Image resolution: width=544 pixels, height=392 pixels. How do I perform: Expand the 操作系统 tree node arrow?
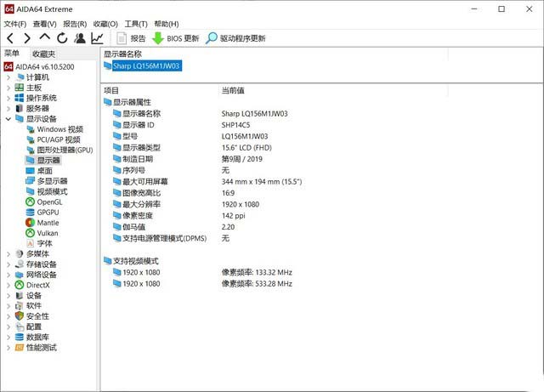[8, 99]
